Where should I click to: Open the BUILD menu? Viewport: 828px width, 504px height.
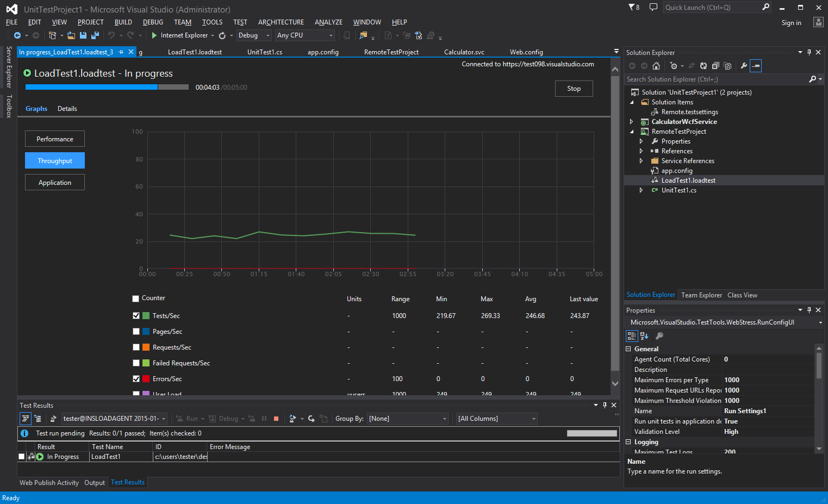tap(123, 22)
